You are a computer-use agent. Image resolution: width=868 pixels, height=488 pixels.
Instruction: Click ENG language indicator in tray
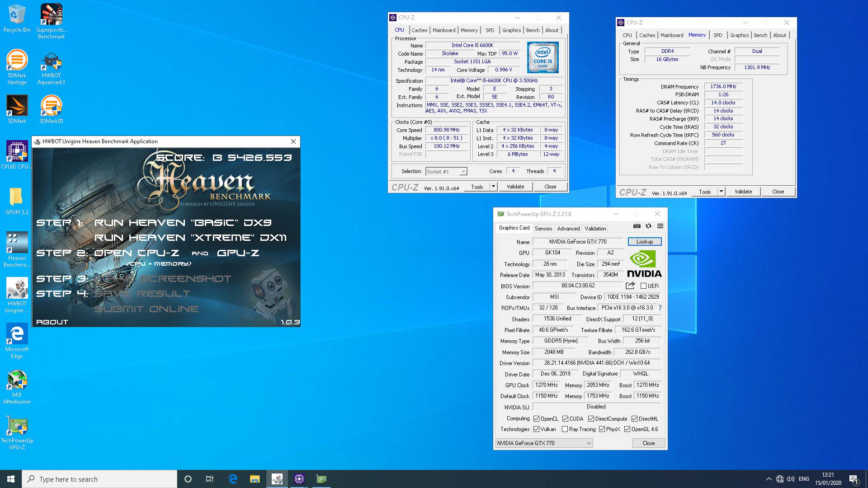pyautogui.click(x=804, y=479)
